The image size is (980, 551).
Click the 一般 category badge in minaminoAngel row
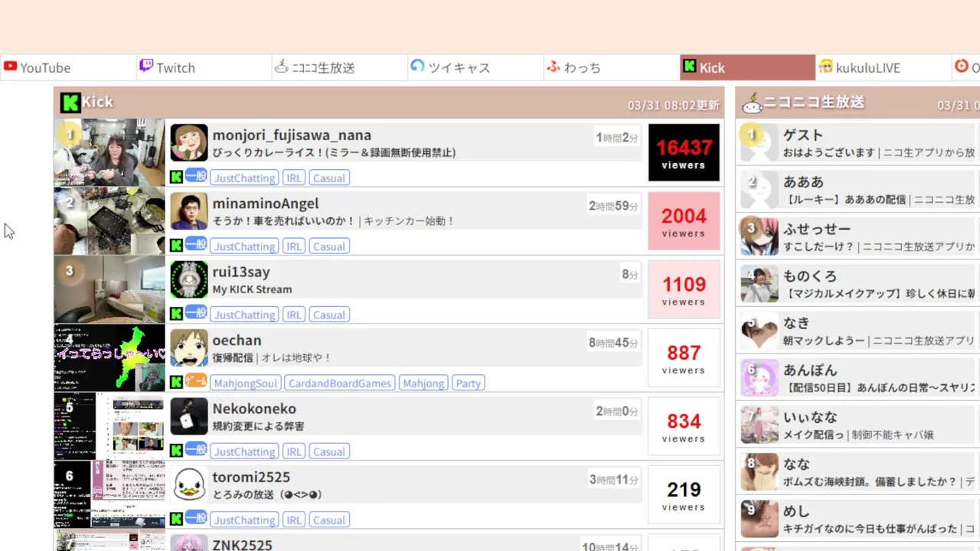click(196, 244)
